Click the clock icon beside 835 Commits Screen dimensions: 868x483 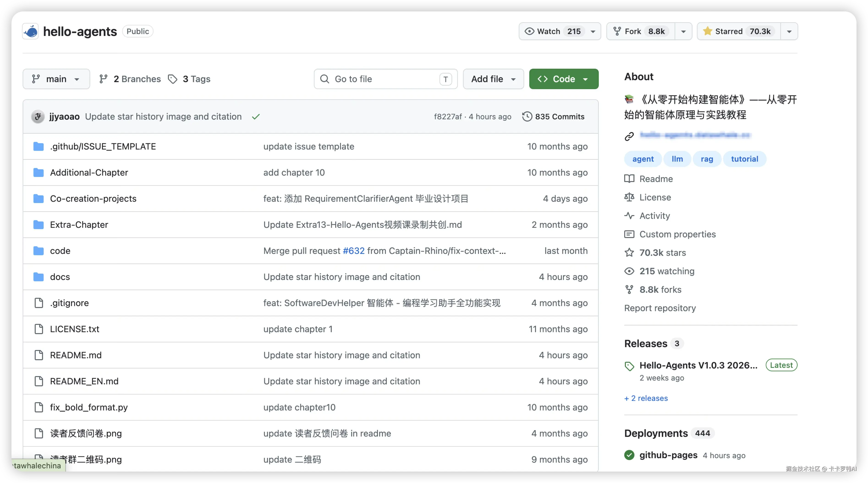point(527,117)
